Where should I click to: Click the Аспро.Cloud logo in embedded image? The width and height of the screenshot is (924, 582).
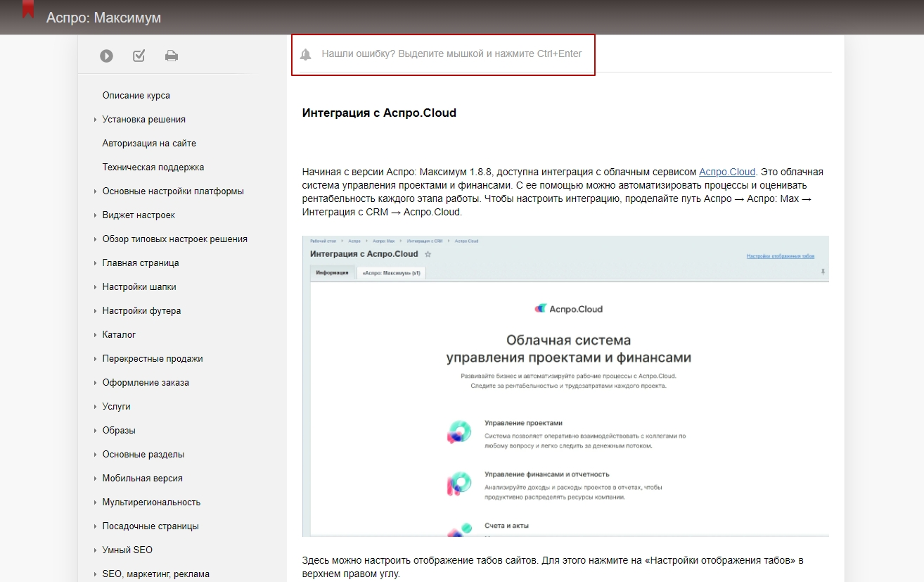pos(568,308)
